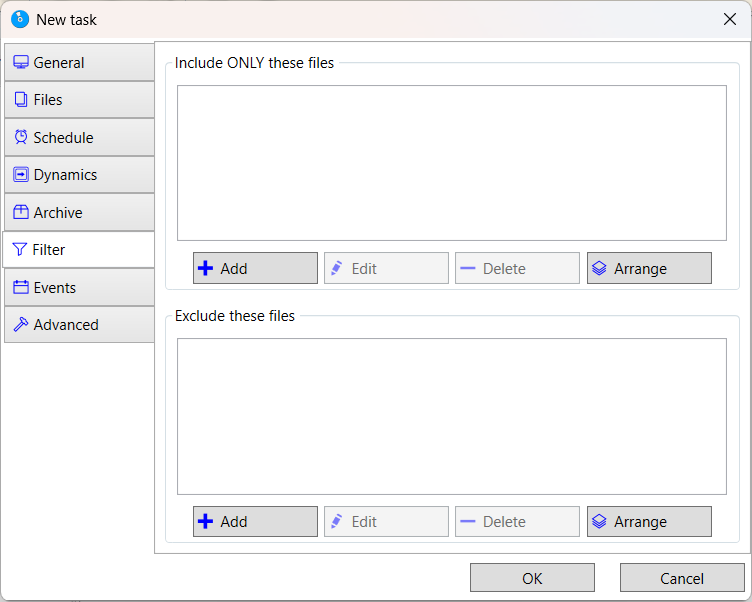
Task: Click the Files tab document icon
Action: (x=21, y=100)
